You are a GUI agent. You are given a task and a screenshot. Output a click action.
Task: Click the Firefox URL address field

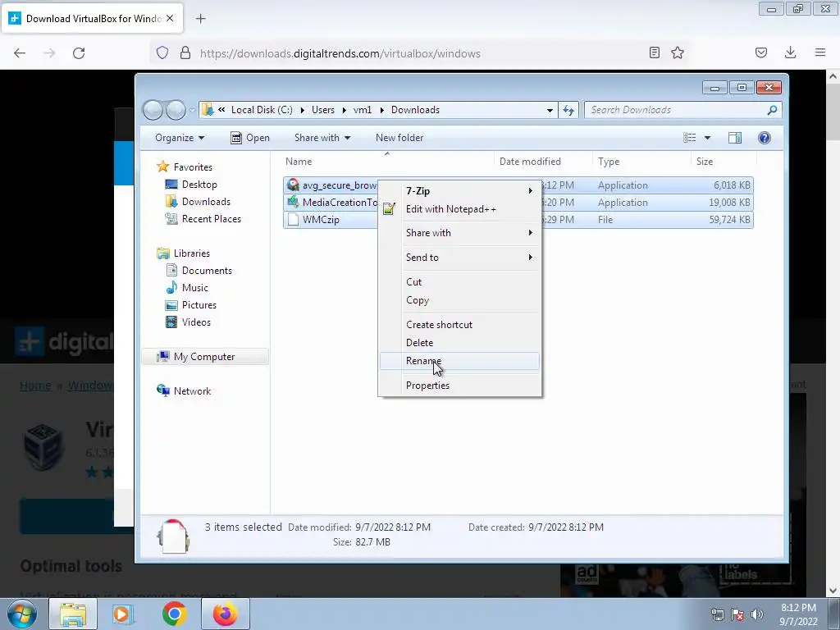pyautogui.click(x=418, y=53)
